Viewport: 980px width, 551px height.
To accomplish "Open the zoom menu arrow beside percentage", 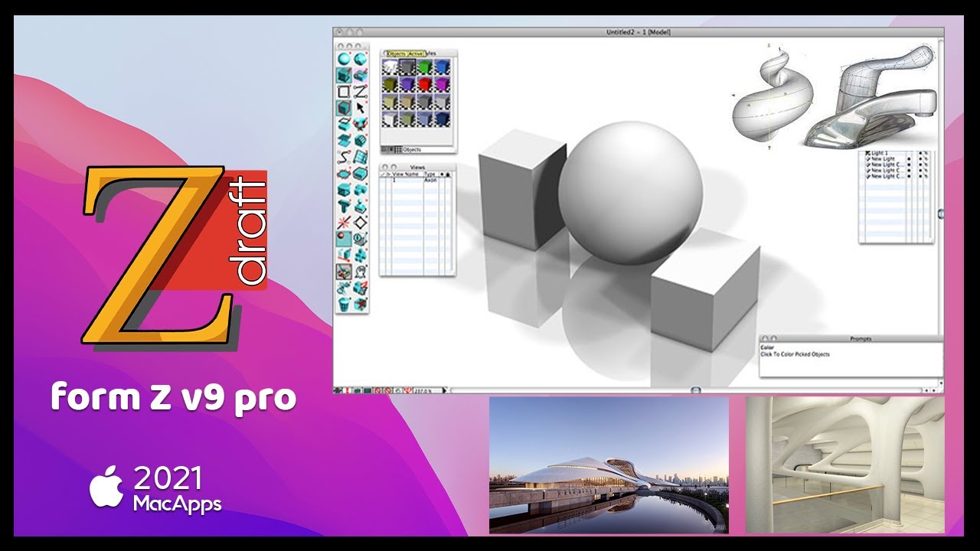I will (445, 390).
